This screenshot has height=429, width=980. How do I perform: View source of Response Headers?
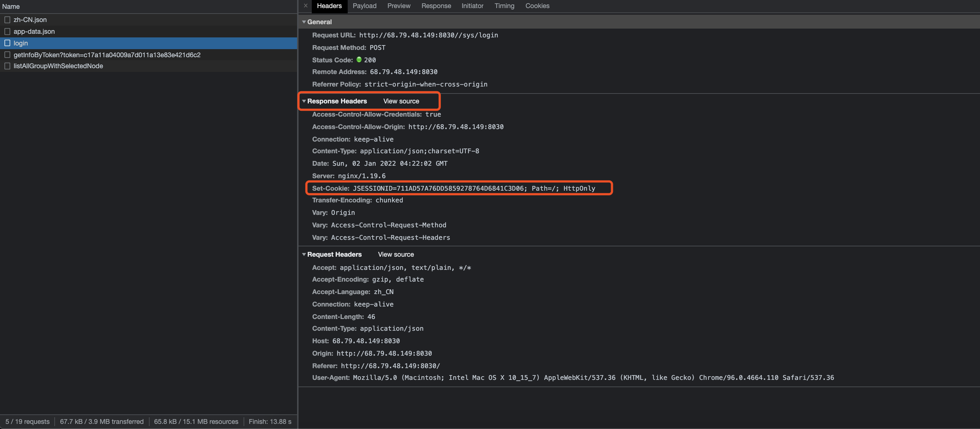click(x=401, y=101)
